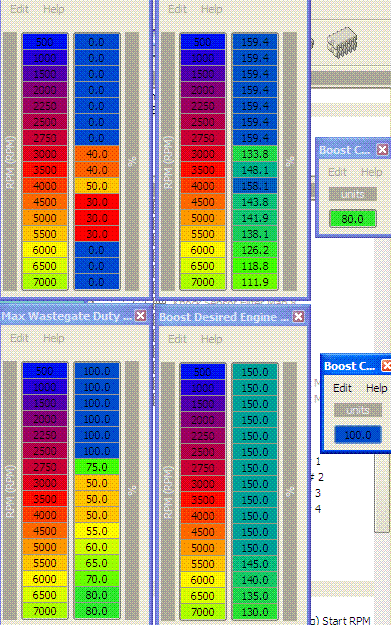Viewport: 391px width, 627px height.
Task: Close the Max Wastegate Duty window
Action: 140,316
